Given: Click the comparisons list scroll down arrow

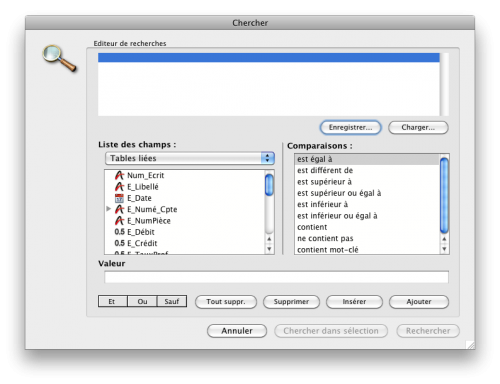Looking at the screenshot, I should pos(444,249).
